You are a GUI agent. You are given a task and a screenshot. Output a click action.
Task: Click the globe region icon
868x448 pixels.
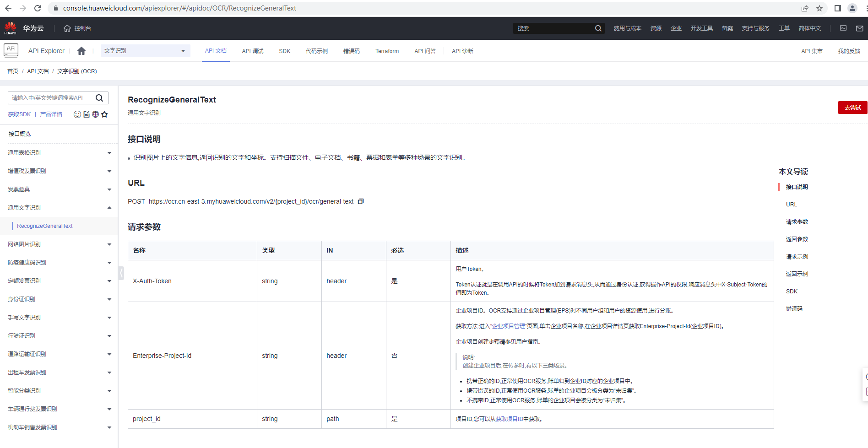(x=95, y=114)
